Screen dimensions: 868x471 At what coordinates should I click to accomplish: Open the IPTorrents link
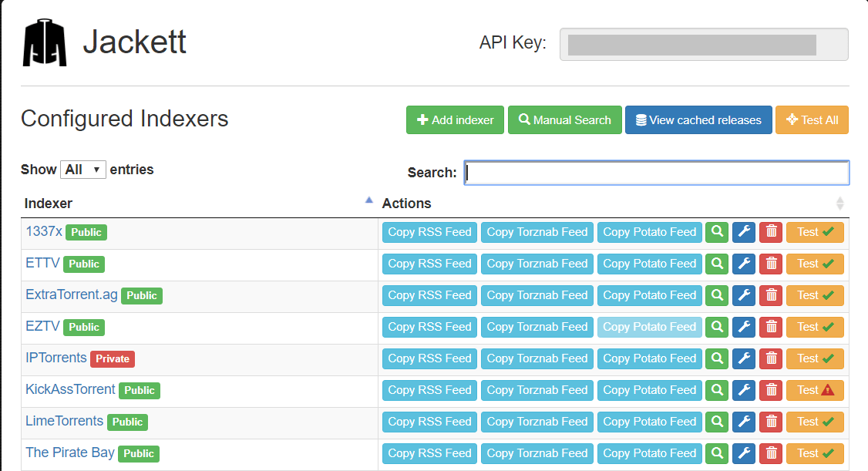pos(56,358)
